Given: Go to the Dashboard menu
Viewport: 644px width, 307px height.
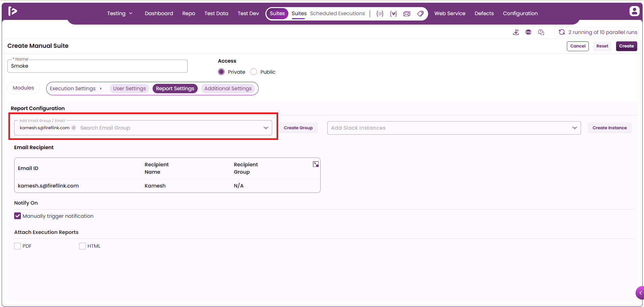Looking at the screenshot, I should click(159, 13).
